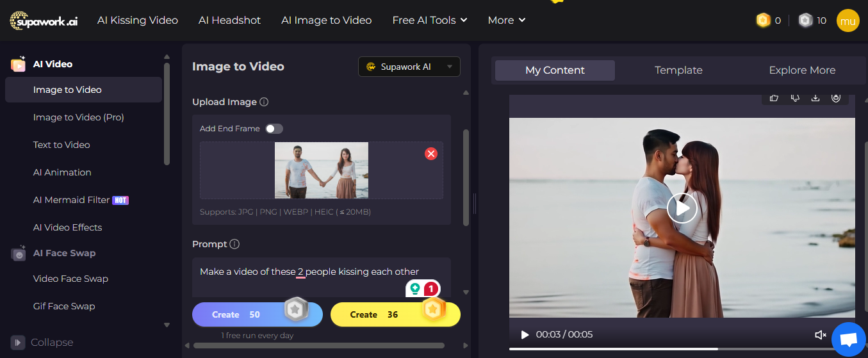Open the 'mu' user avatar menu
Screen dimensions: 868x358
click(x=848, y=20)
